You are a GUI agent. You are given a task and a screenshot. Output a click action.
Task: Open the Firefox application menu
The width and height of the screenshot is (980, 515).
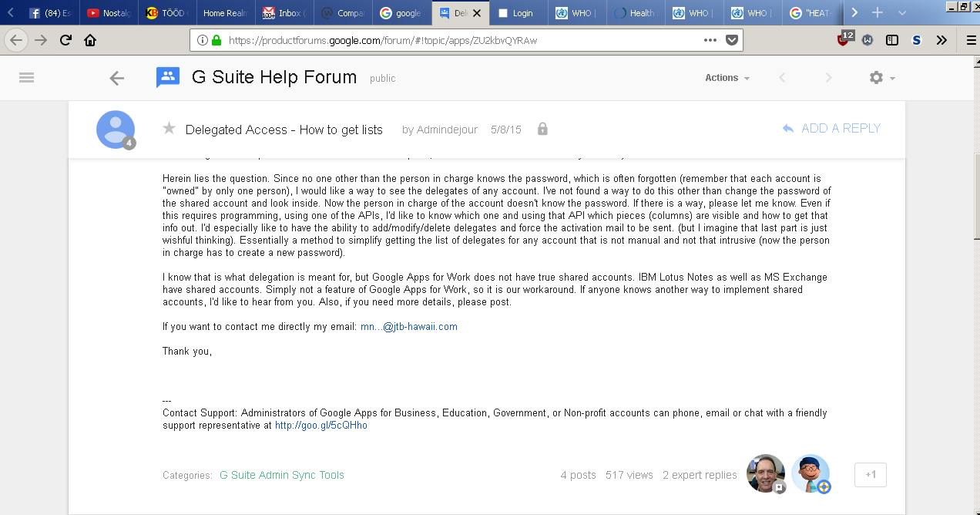(970, 40)
